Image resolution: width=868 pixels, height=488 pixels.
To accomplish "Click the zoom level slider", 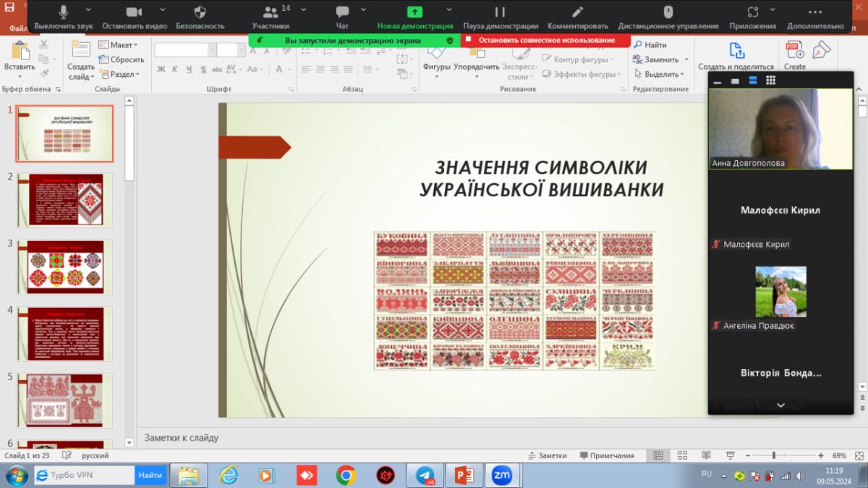I will click(x=774, y=455).
